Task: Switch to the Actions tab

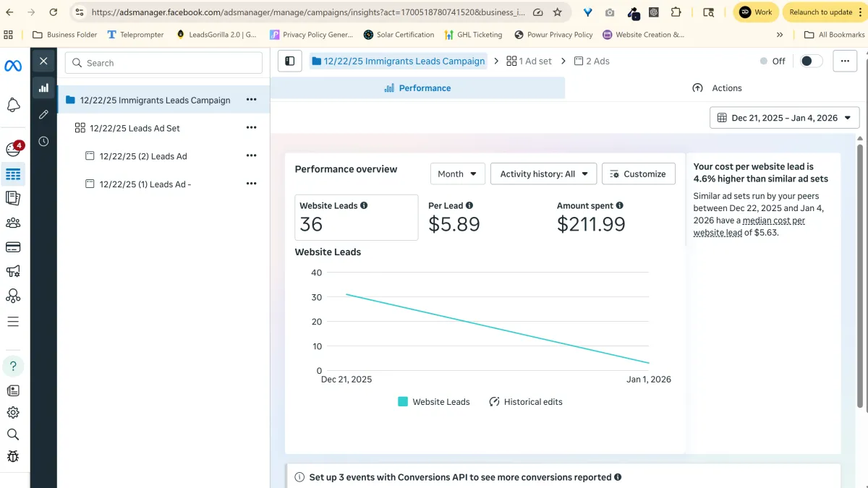Action: coord(717,88)
